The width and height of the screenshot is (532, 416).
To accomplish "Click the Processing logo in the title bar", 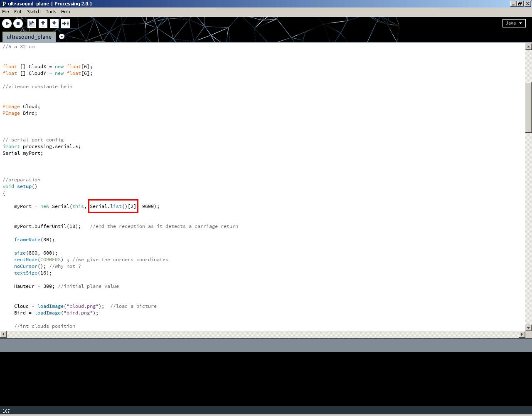I will pos(4,4).
